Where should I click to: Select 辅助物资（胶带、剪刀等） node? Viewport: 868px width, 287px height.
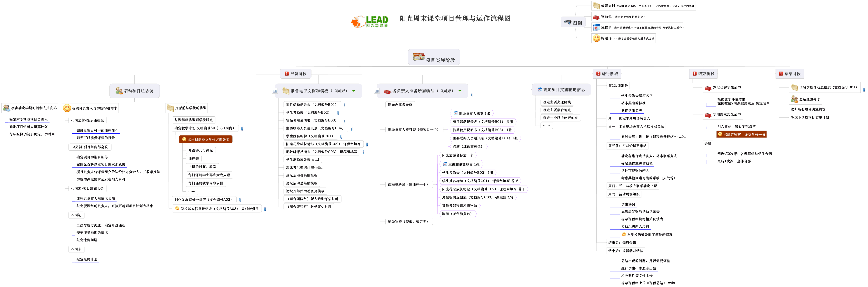coord(409,221)
